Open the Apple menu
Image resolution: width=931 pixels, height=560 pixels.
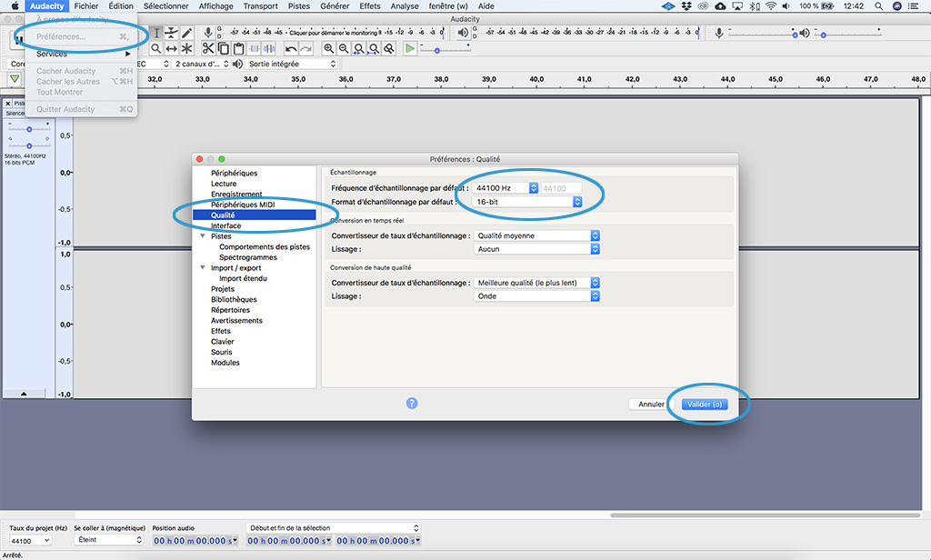click(x=15, y=6)
